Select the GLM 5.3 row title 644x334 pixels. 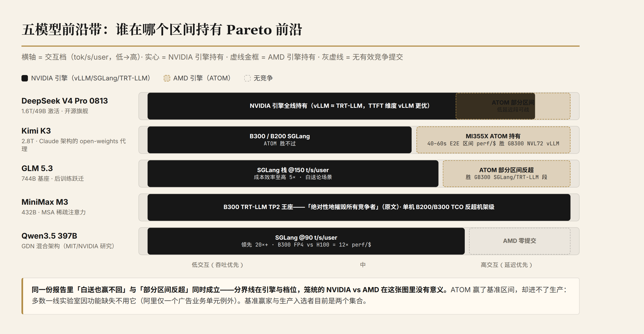coord(37,169)
